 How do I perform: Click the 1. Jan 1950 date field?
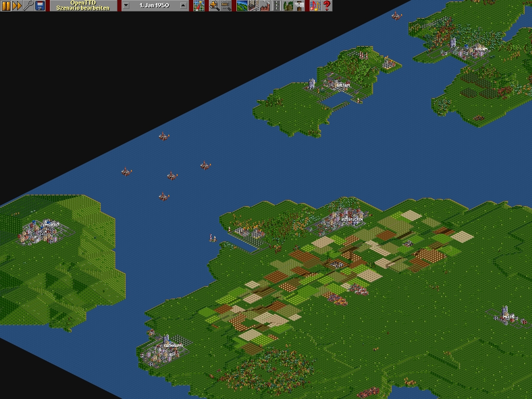coord(154,6)
